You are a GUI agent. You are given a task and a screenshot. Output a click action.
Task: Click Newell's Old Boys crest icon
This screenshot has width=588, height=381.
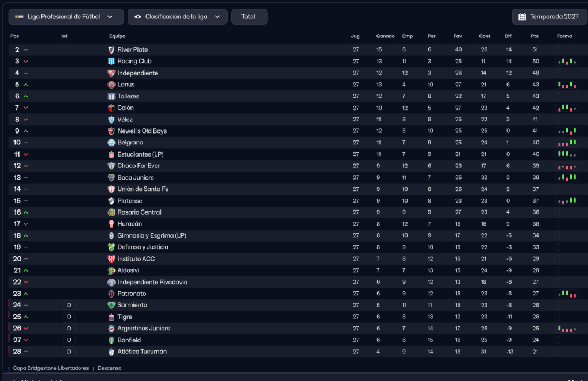[112, 131]
